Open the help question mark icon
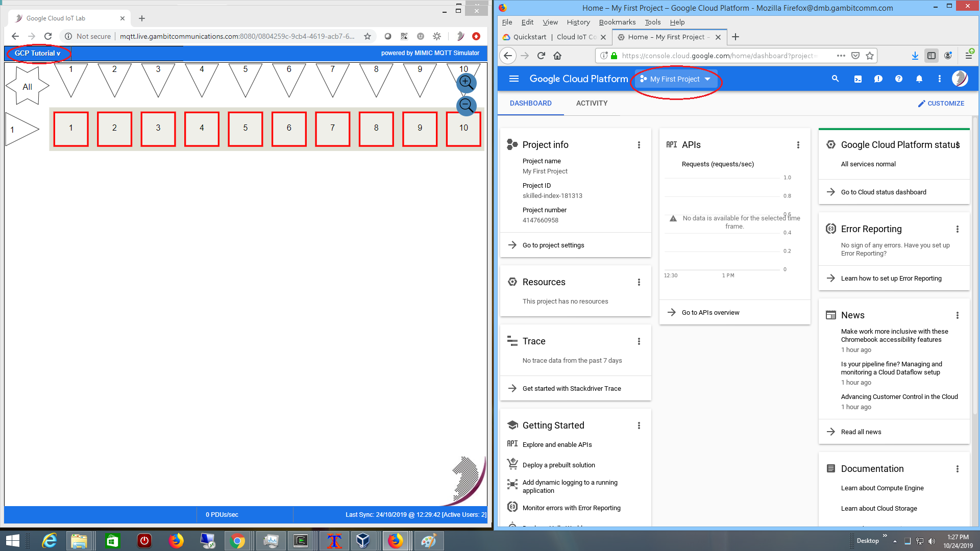This screenshot has width=980, height=551. pyautogui.click(x=899, y=79)
